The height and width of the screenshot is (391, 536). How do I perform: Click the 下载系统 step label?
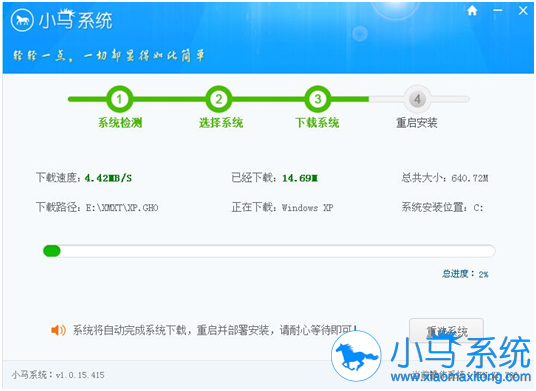click(317, 122)
